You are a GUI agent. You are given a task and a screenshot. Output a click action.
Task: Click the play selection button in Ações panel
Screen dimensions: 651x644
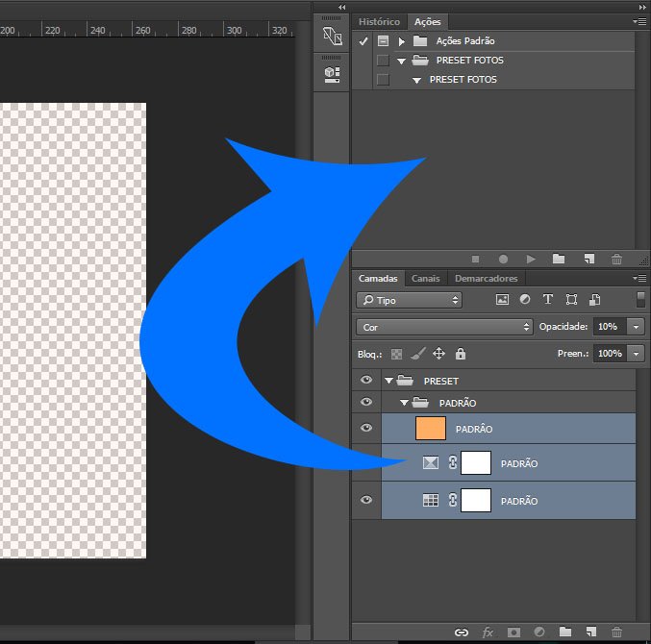coord(531,260)
